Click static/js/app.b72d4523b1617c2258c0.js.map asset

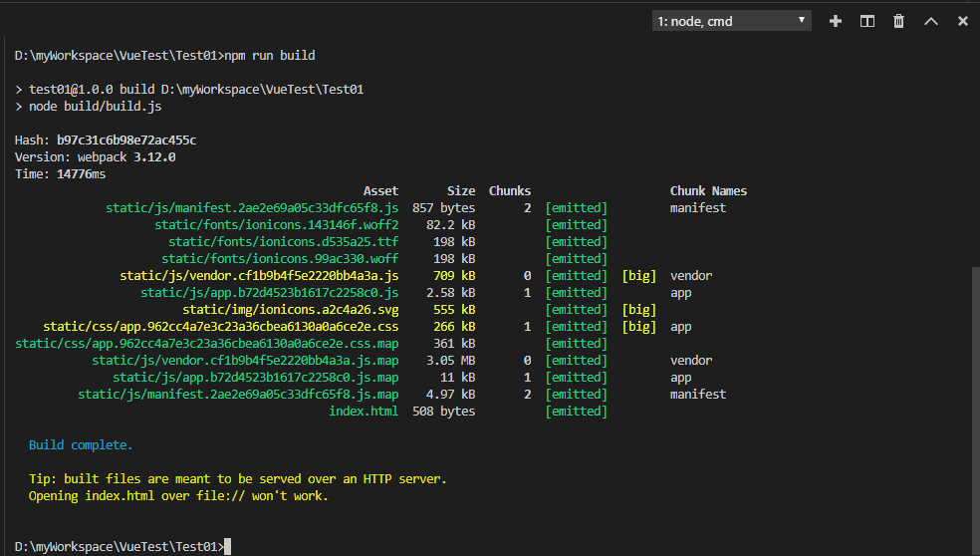tap(256, 377)
